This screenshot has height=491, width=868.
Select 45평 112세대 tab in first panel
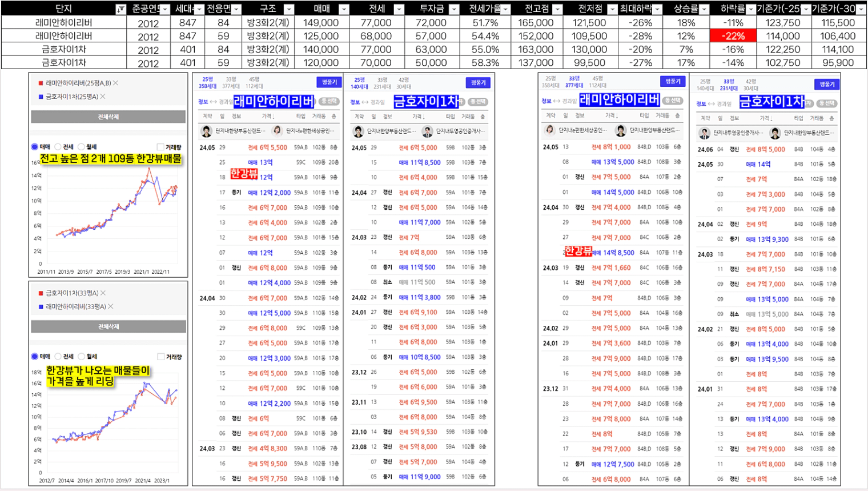click(254, 83)
